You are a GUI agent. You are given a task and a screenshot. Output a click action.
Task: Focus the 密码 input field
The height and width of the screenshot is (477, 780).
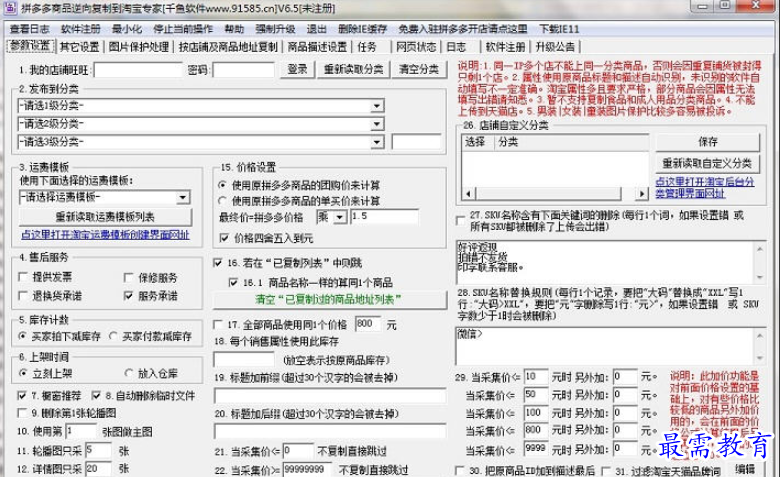pyautogui.click(x=244, y=70)
